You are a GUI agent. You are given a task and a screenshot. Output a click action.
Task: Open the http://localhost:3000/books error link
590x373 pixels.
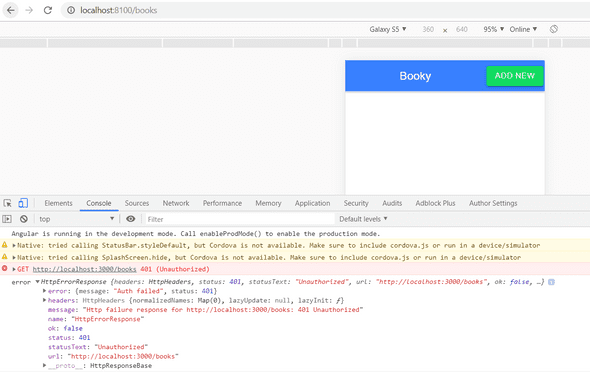[84, 269]
